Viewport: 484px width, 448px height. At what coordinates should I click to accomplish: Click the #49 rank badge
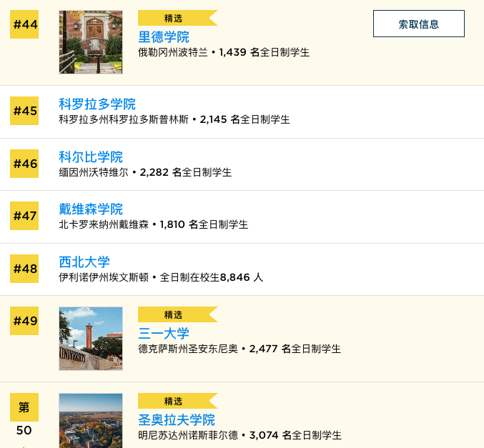click(x=24, y=321)
